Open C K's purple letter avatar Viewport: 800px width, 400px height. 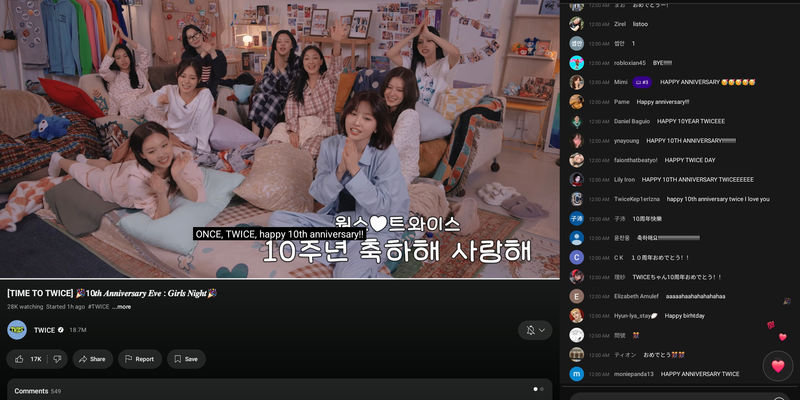point(577,257)
